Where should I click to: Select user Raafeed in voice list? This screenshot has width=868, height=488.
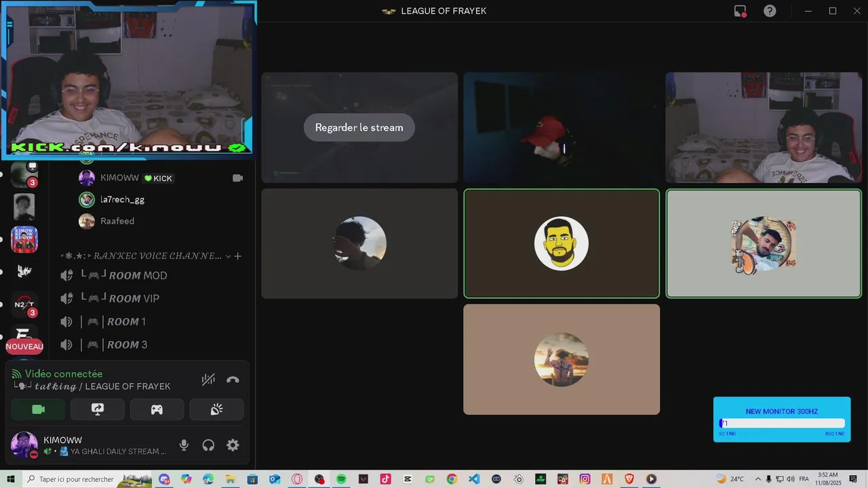coord(117,222)
